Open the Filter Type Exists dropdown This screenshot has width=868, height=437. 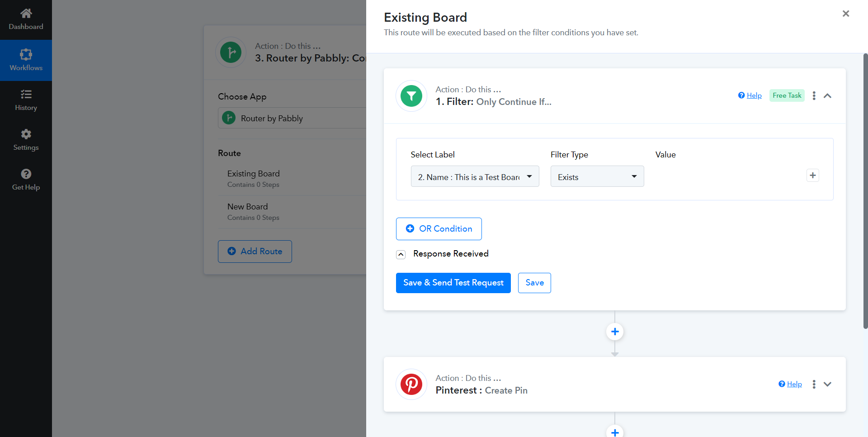[597, 176]
